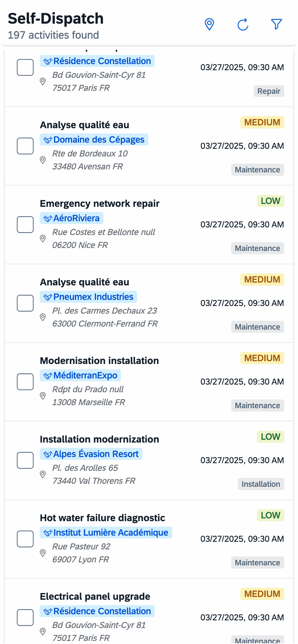The width and height of the screenshot is (298, 644).
Task: Click location pin beside Rue Pasteur 92
Action: [43, 553]
